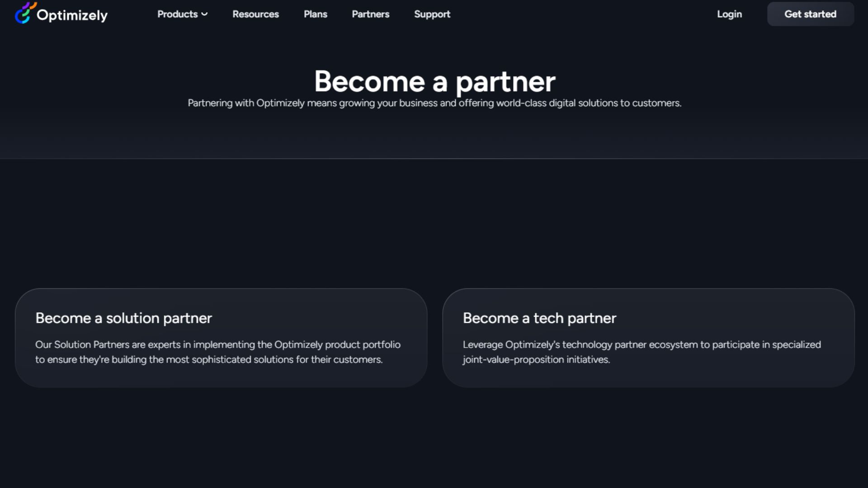Image resolution: width=868 pixels, height=488 pixels.
Task: Click the partnering subtitle under the title
Action: [434, 103]
